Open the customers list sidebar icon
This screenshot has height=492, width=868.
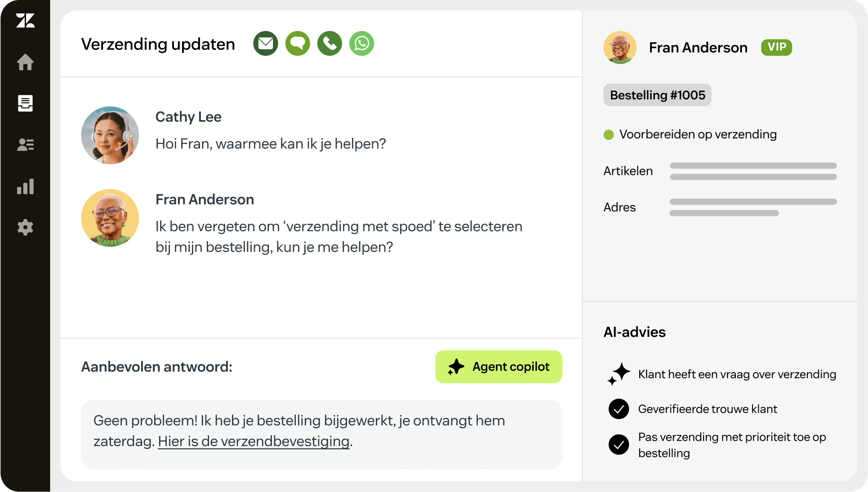coord(25,144)
